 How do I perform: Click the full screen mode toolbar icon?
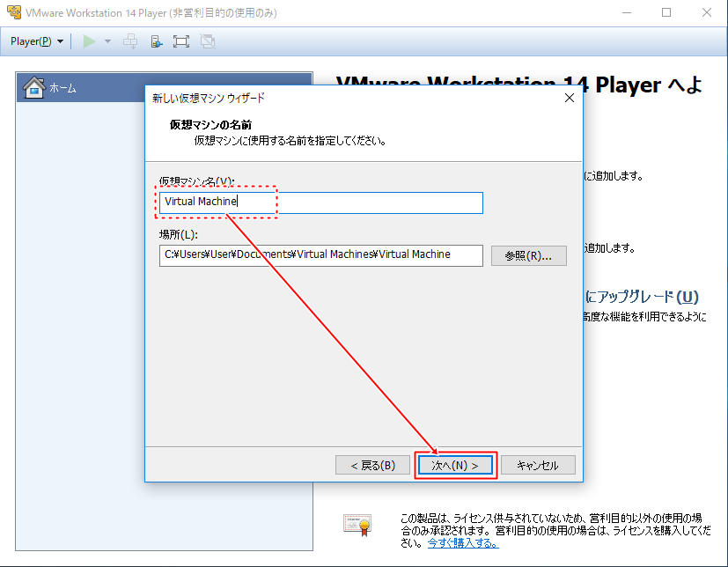coord(181,41)
